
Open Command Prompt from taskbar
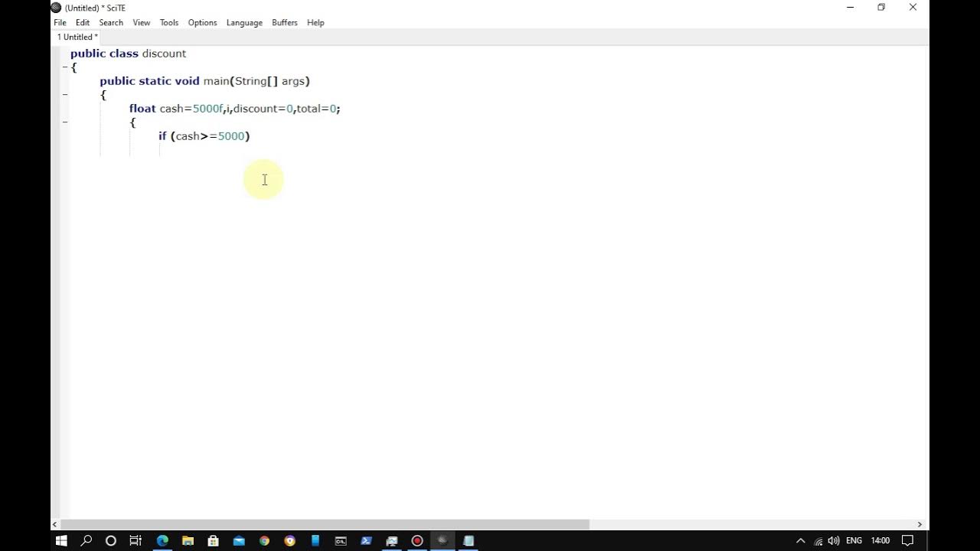click(341, 540)
